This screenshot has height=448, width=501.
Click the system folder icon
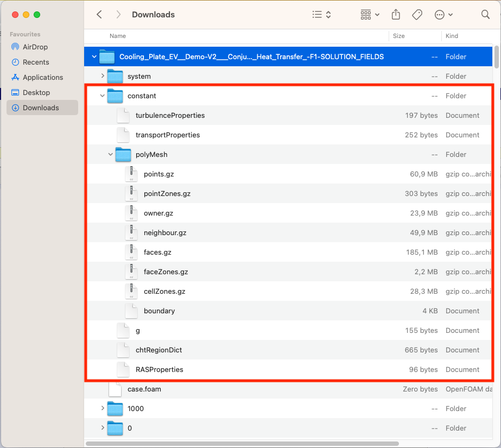pos(115,76)
